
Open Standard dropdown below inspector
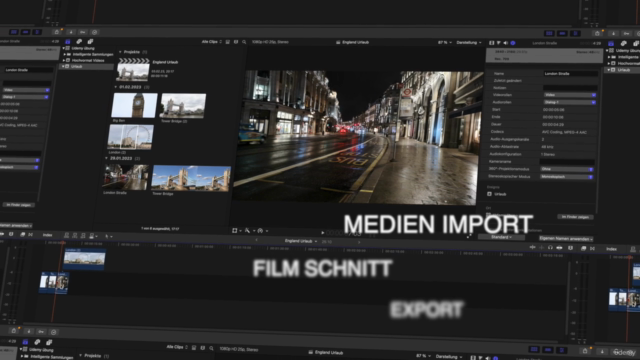pos(501,237)
